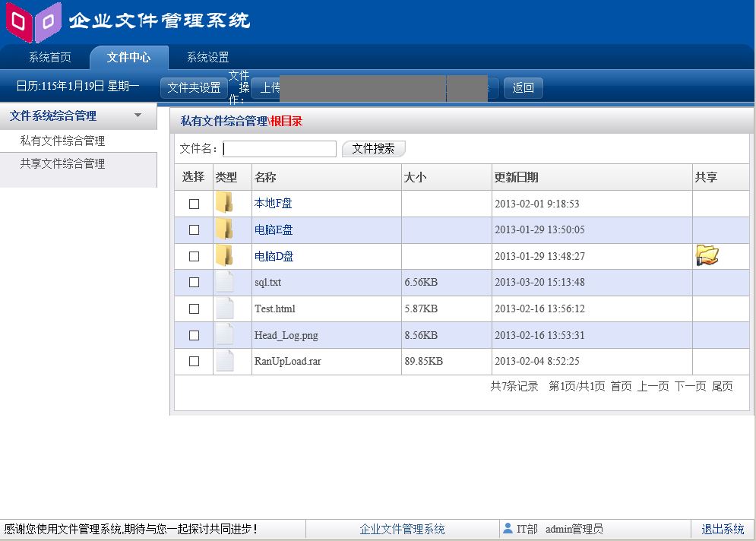
Task: Select the RanUpLoad.rar checkbox
Action: point(194,362)
